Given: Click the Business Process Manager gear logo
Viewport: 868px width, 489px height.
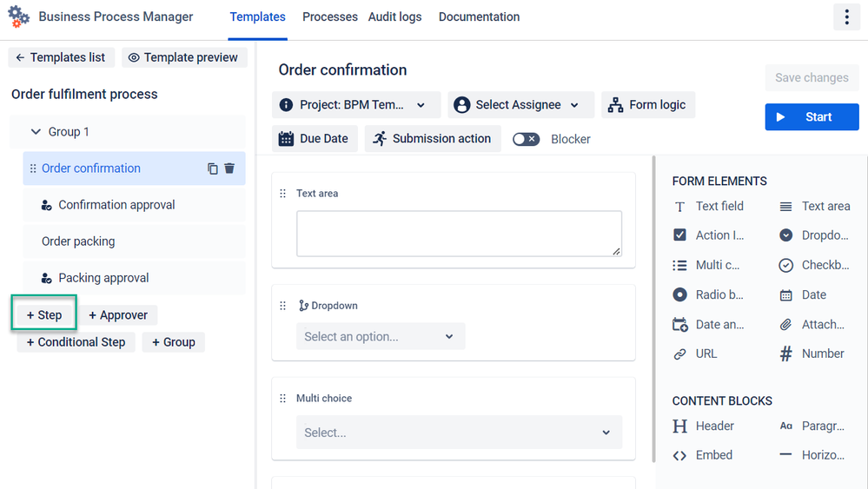Looking at the screenshot, I should [18, 17].
